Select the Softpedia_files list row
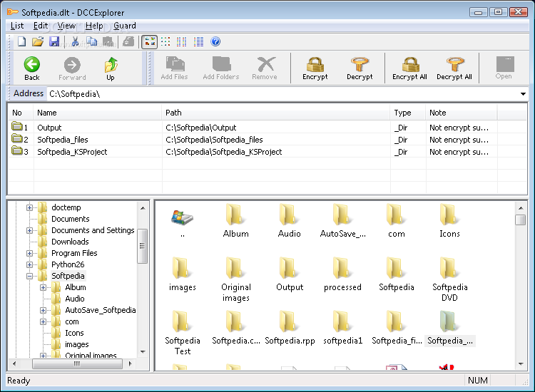 point(267,140)
